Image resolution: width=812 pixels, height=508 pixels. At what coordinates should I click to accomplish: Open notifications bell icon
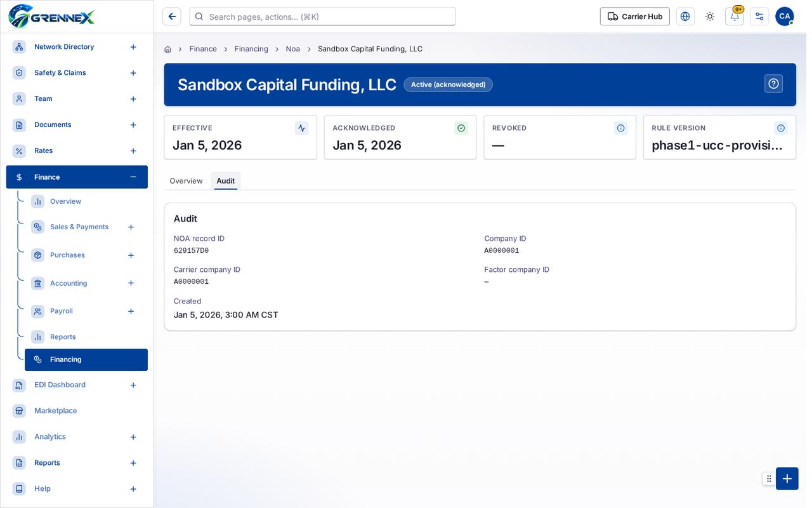735,17
